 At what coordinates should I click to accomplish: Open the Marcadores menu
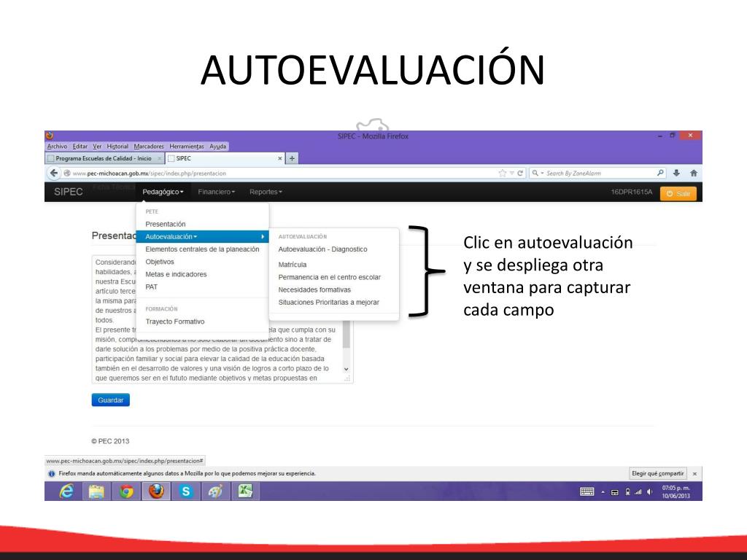pos(149,146)
